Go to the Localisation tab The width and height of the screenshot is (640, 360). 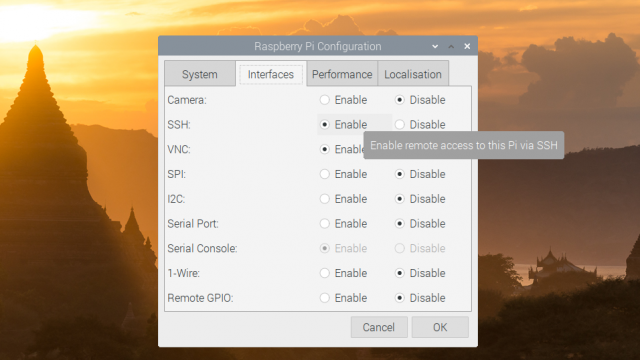coord(413,74)
